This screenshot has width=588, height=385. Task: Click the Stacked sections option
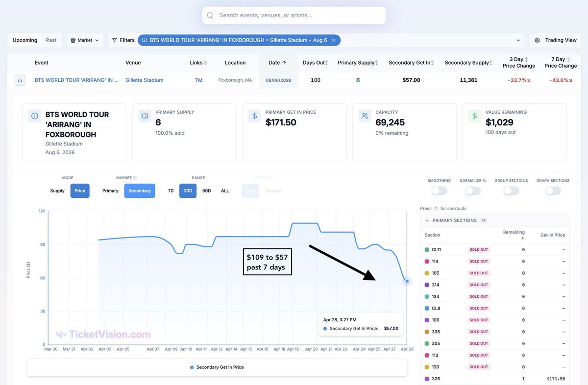273,191
